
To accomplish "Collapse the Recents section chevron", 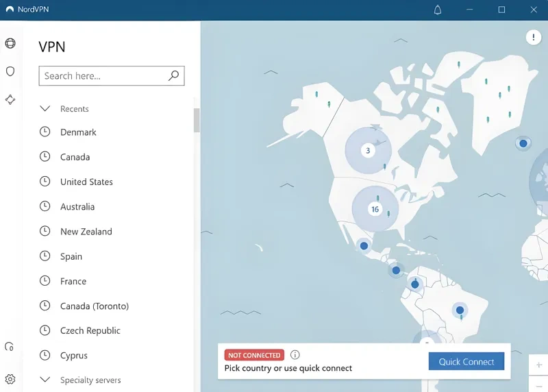I will tap(45, 108).
